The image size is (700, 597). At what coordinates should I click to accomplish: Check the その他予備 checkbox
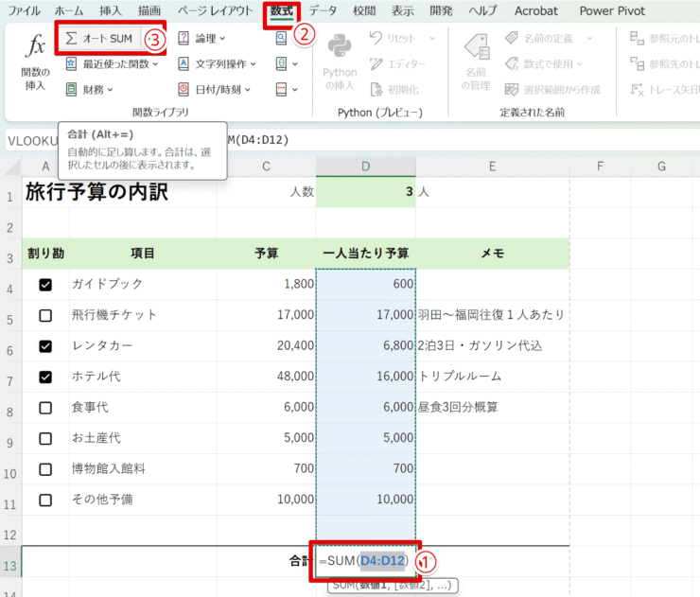click(x=45, y=500)
